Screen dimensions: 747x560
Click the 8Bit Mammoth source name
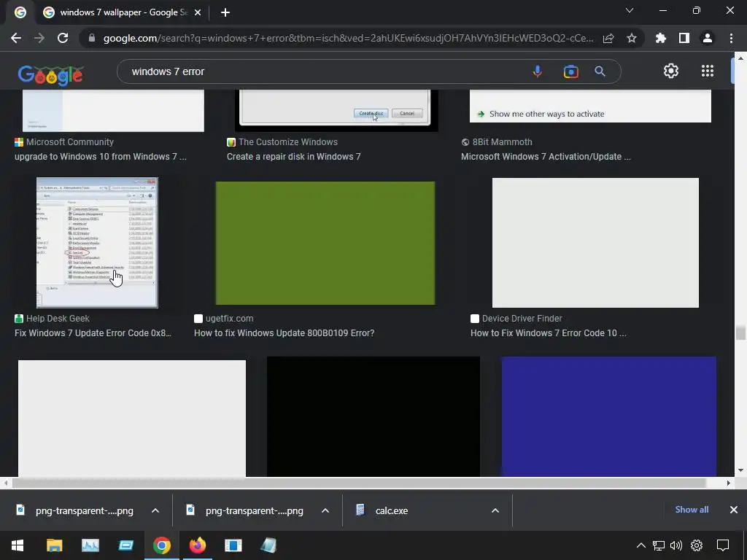tap(502, 142)
